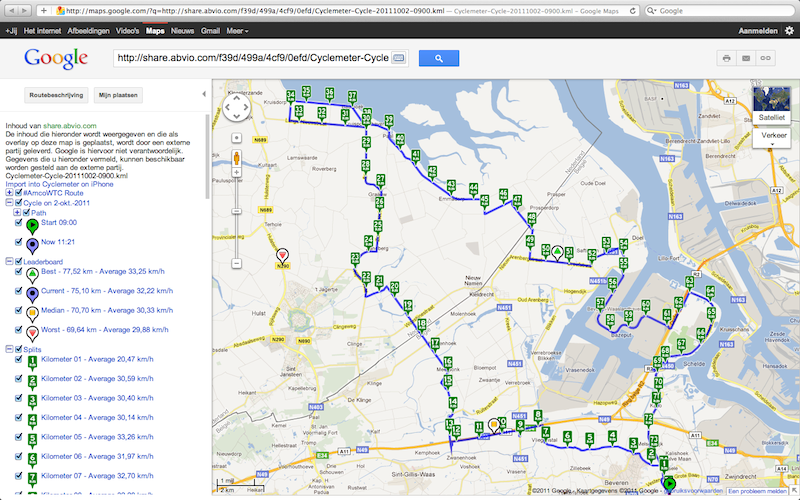Image resolution: width=800 pixels, height=500 pixels.
Task: Toggle the Start 09:00 checkbox
Action: click(19, 222)
